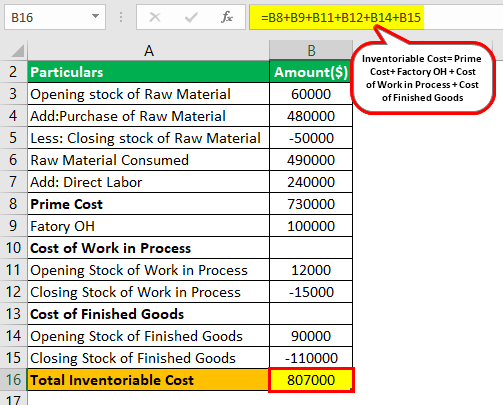Select cell with value -15000
503x405 pixels.
click(x=311, y=292)
